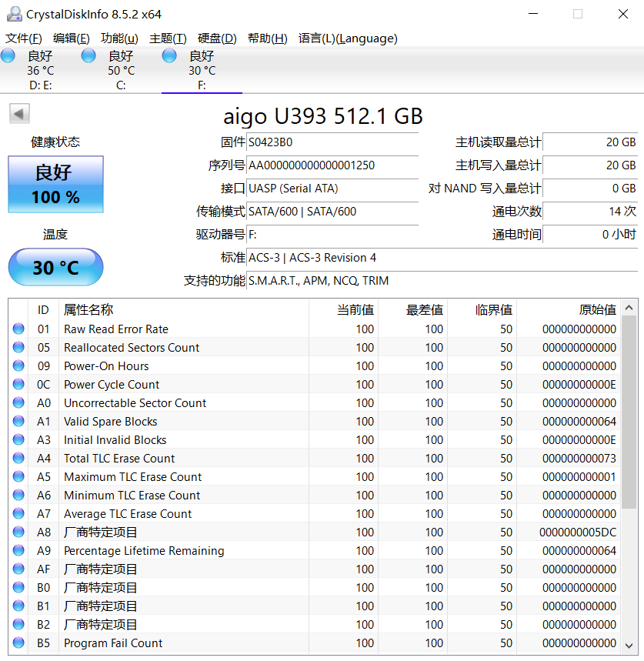The height and width of the screenshot is (661, 644).
Task: Click the serial number field AA000000000000001250
Action: coord(332,165)
